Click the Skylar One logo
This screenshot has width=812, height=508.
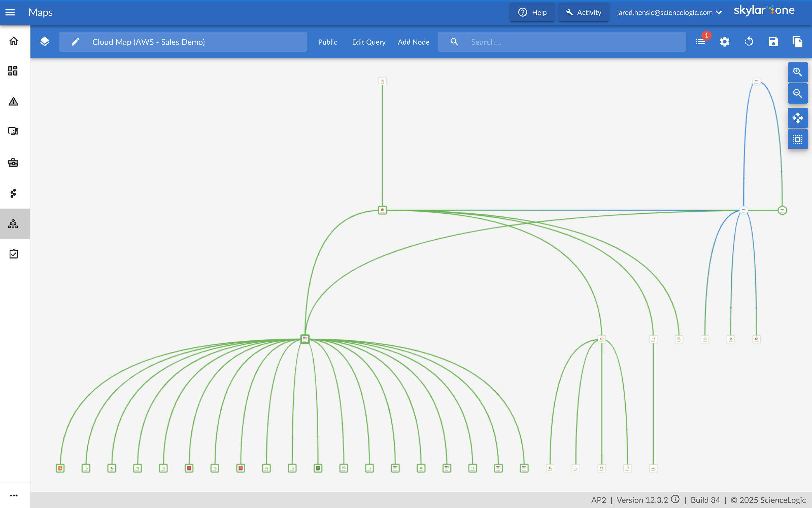tap(764, 10)
